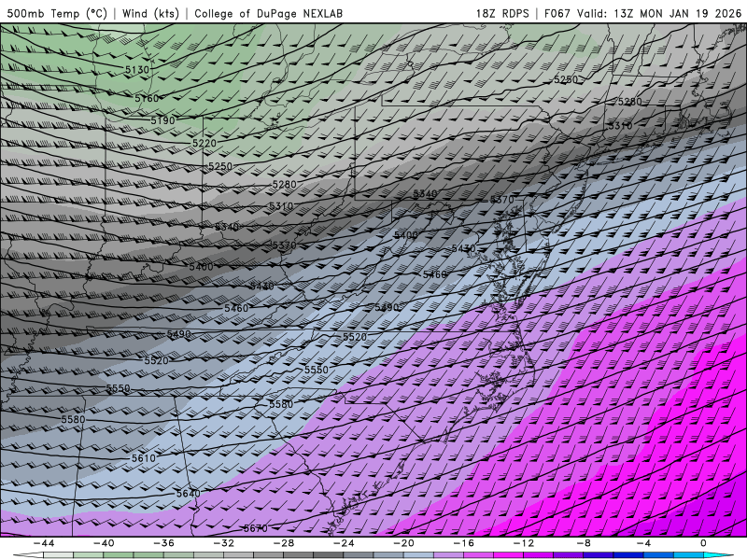Select the "College of DuPage NEXLAB" header text
The height and width of the screenshot is (560, 747).
click(x=269, y=13)
